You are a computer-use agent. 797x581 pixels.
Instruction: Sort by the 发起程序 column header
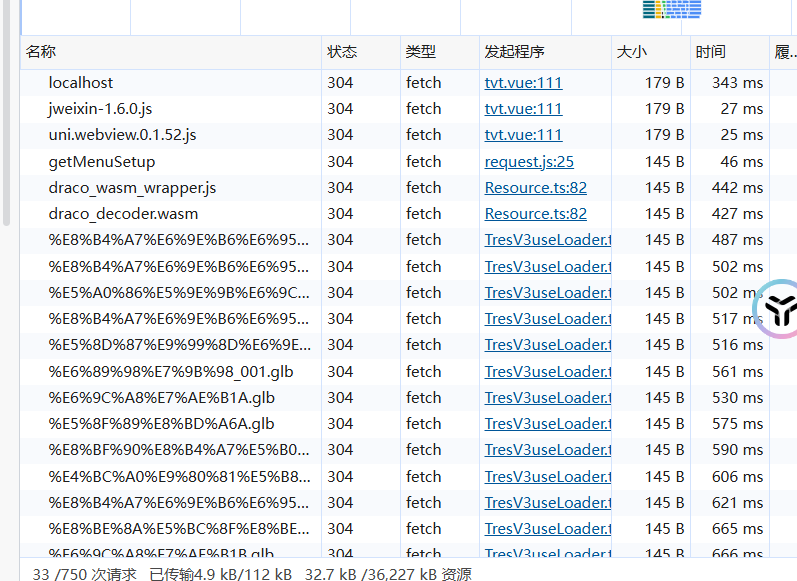click(x=514, y=52)
